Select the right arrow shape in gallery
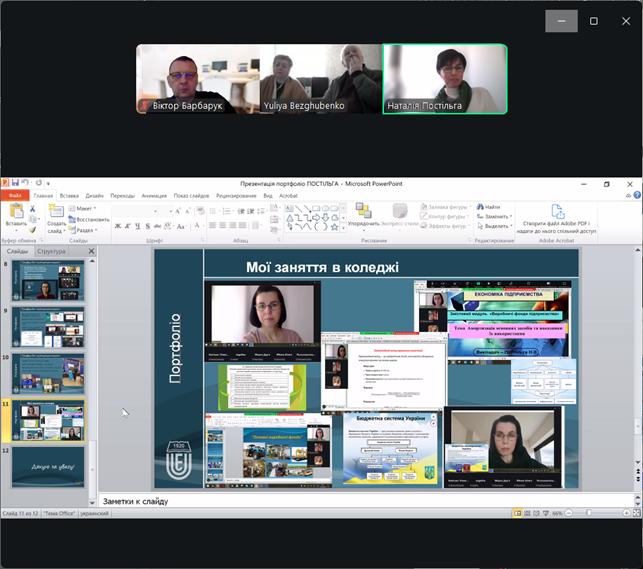 316,217
